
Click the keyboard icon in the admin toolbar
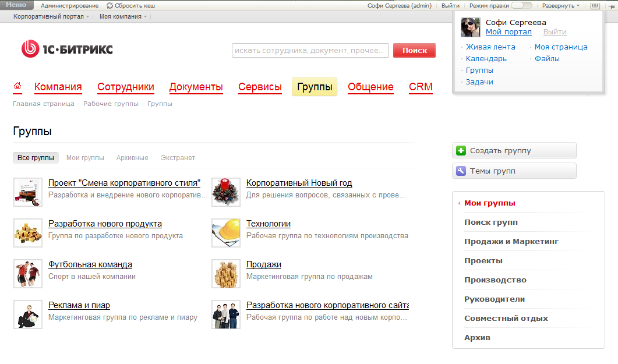tap(595, 6)
